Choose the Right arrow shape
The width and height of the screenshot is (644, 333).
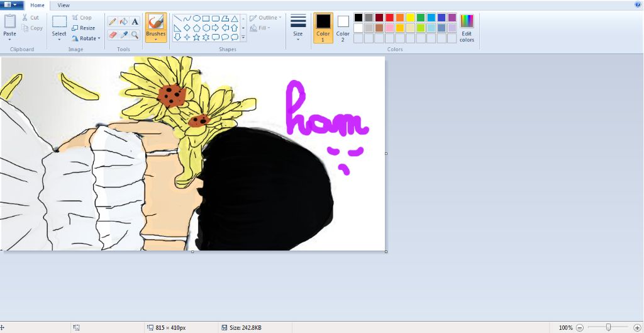[216, 28]
